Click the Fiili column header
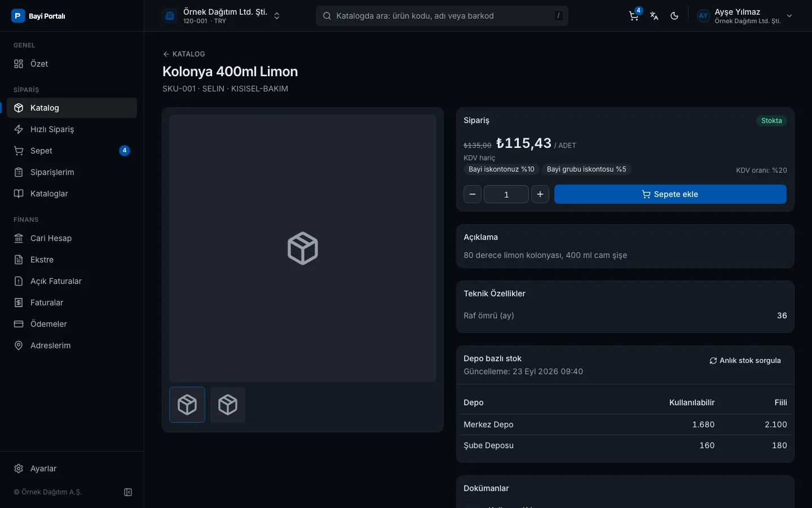 tap(780, 402)
